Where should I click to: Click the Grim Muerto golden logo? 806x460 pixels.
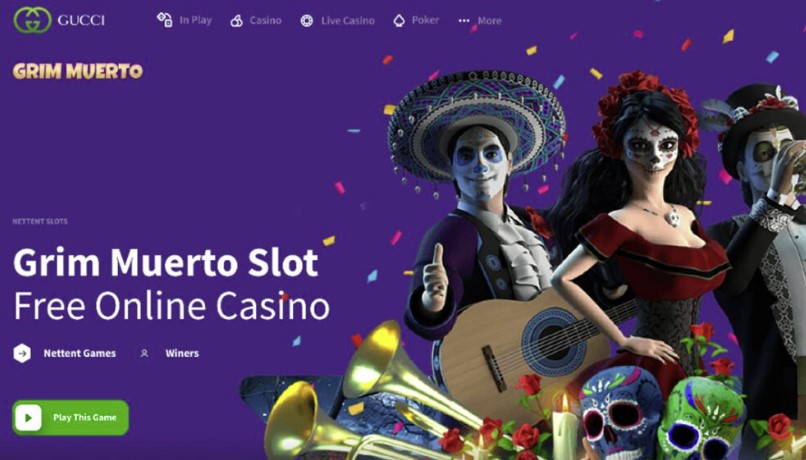78,71
